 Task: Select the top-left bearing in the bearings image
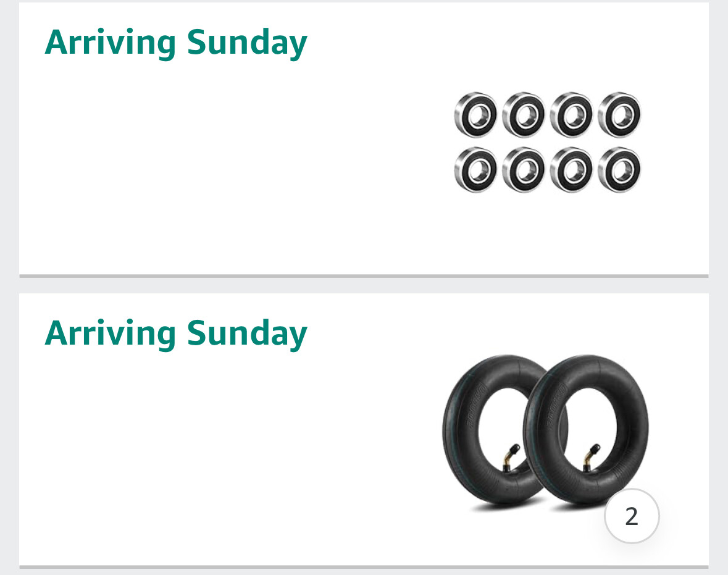[475, 115]
